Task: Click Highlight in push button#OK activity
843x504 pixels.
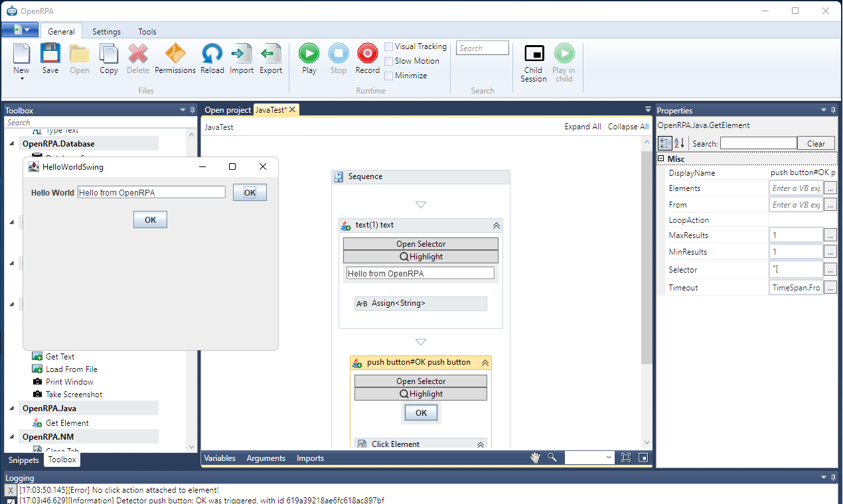Action: coord(421,394)
